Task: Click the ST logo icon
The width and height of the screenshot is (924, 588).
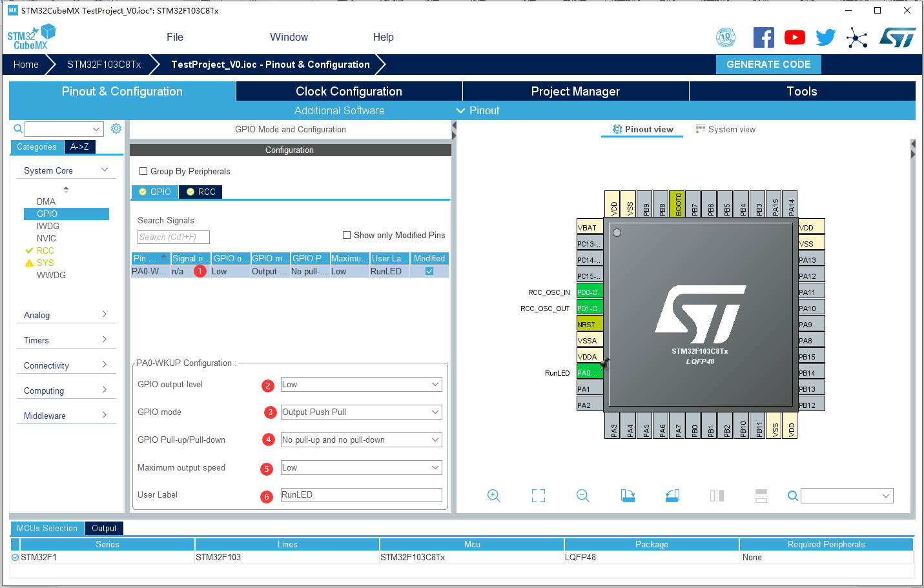Action: [898, 37]
